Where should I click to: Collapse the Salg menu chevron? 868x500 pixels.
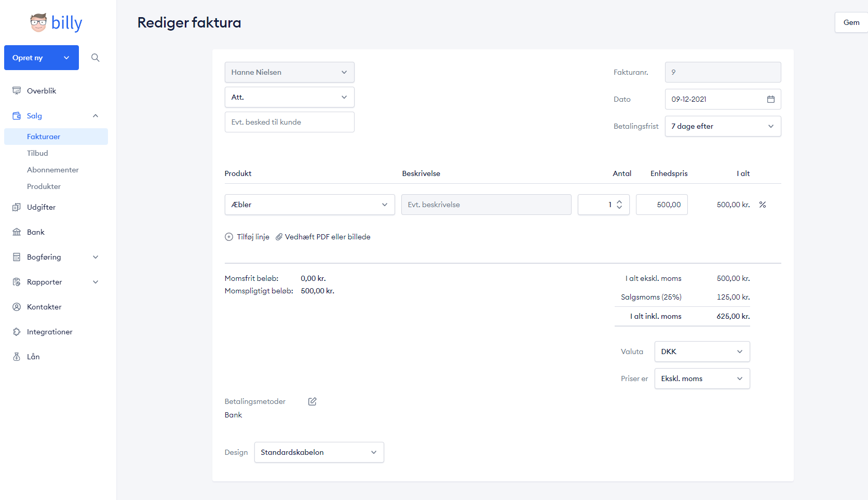(x=96, y=116)
